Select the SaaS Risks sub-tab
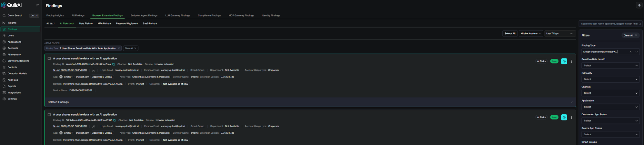The height and width of the screenshot is (145, 644). click(x=150, y=24)
